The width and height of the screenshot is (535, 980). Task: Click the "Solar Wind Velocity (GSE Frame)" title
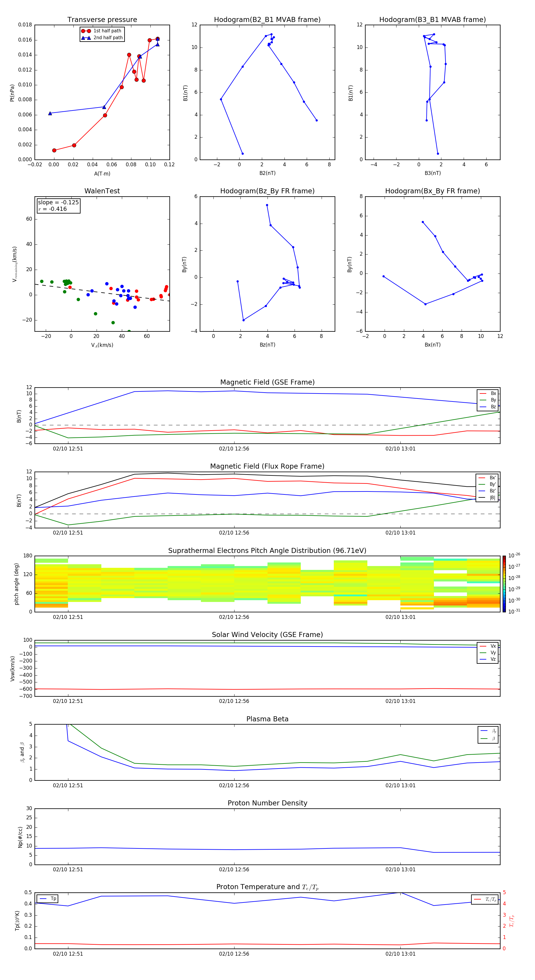pyautogui.click(x=267, y=635)
